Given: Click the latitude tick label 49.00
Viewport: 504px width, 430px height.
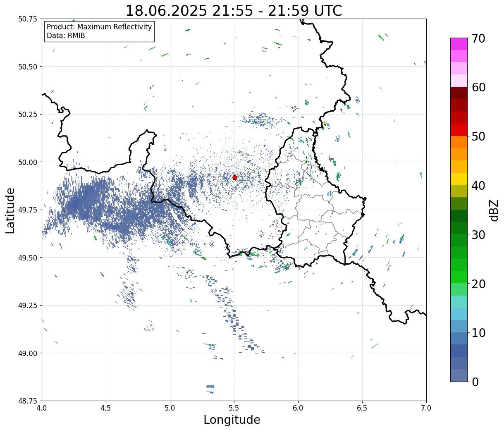Looking at the screenshot, I should click(28, 353).
